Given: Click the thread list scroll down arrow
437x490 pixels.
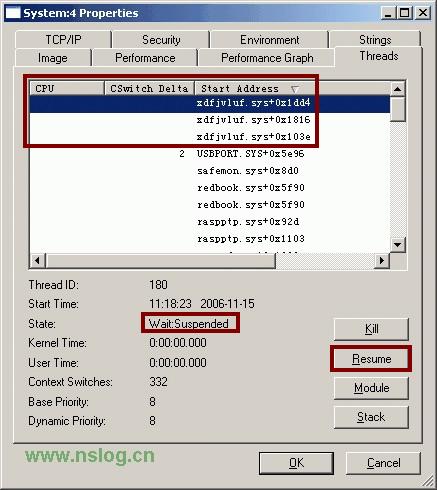Looking at the screenshot, I should 397,245.
